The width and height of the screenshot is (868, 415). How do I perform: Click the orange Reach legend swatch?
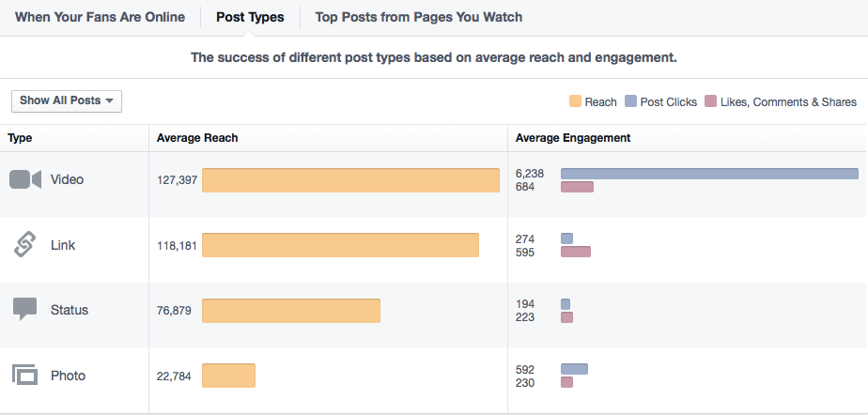[x=575, y=101]
